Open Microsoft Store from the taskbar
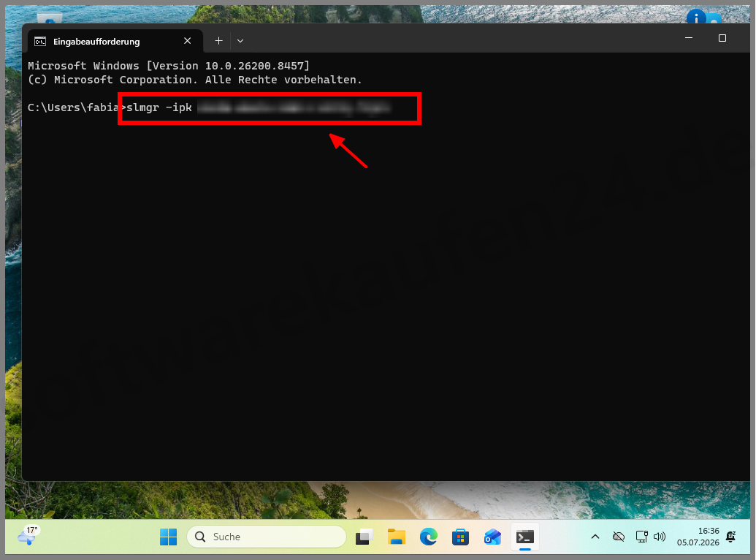 coord(460,537)
